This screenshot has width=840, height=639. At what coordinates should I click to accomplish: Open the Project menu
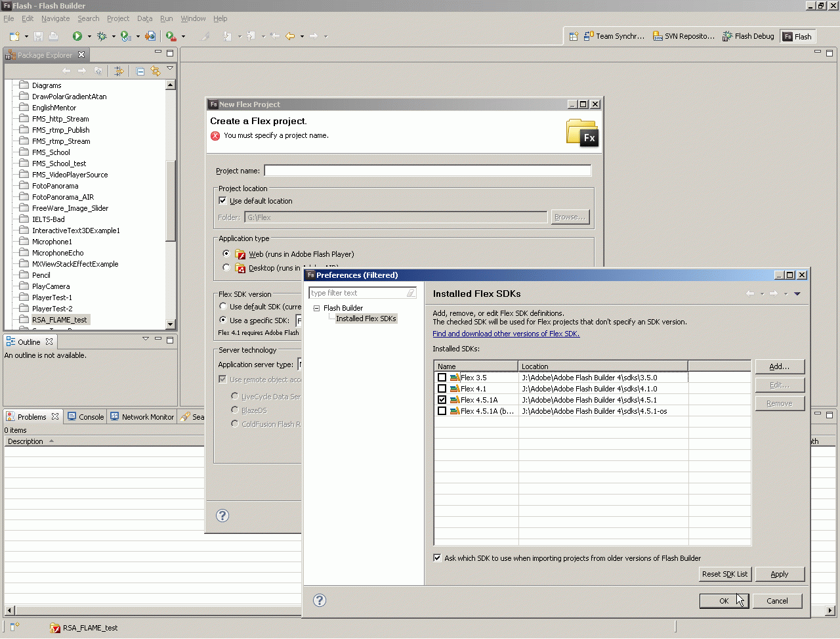(118, 18)
